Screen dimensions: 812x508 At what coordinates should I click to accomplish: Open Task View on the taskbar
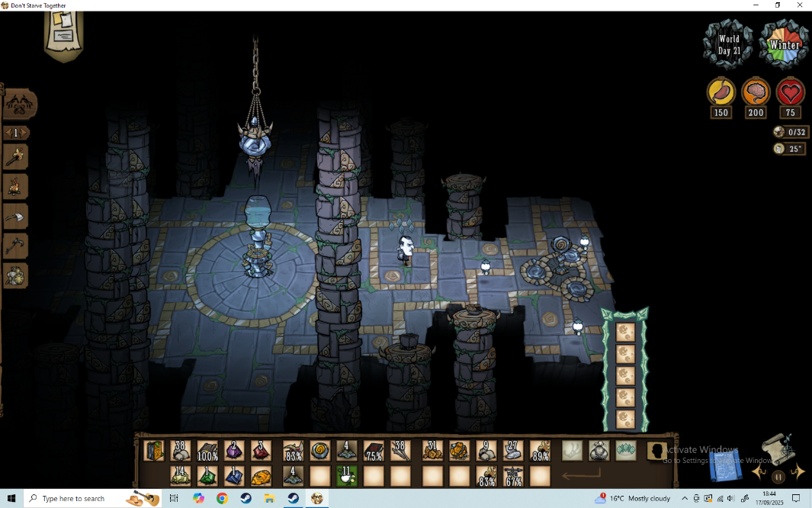tap(174, 498)
